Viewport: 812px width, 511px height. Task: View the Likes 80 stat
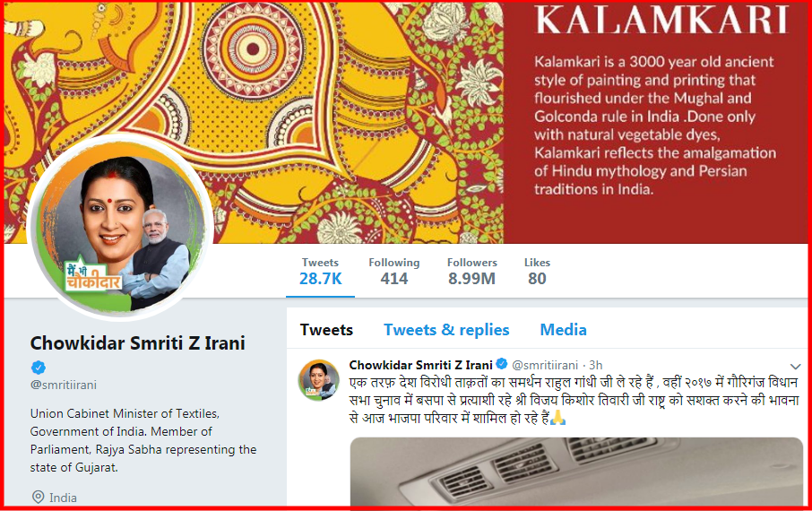[537, 272]
